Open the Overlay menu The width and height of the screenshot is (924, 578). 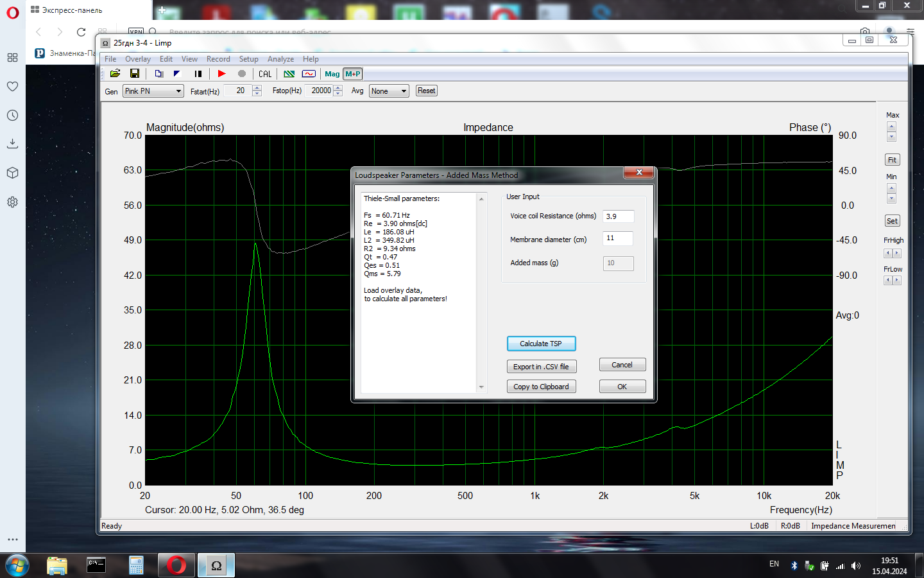tap(138, 59)
